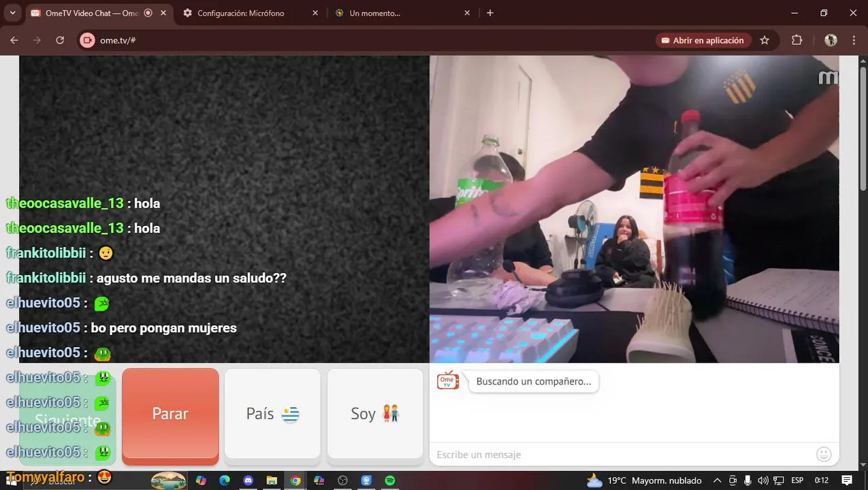Show hidden system tray icons
868x490 pixels.
point(718,480)
